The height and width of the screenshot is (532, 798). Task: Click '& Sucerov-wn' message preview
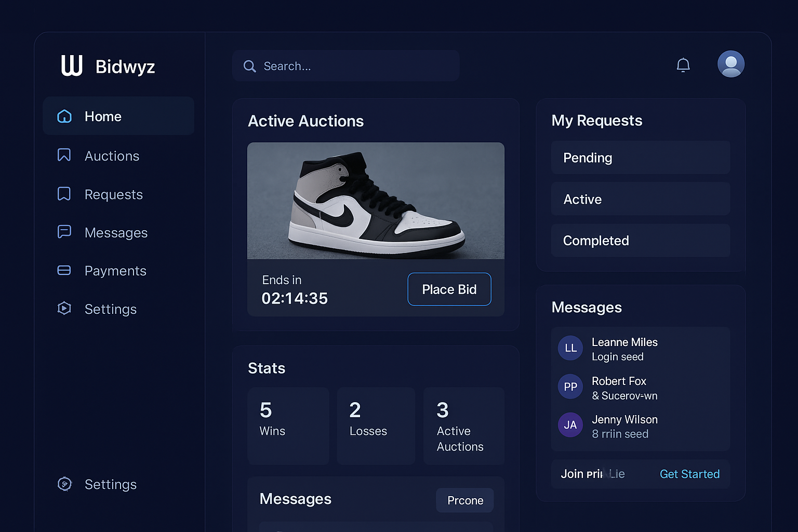click(624, 396)
